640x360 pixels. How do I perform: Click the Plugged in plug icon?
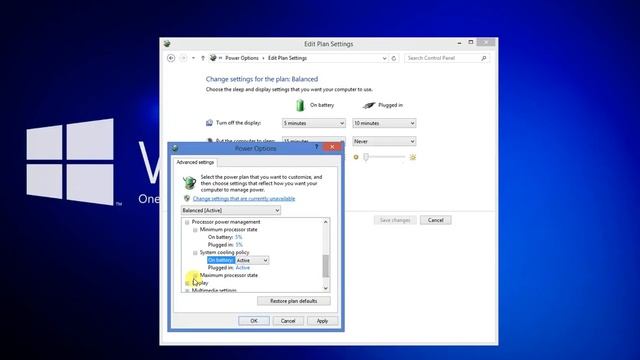click(369, 105)
